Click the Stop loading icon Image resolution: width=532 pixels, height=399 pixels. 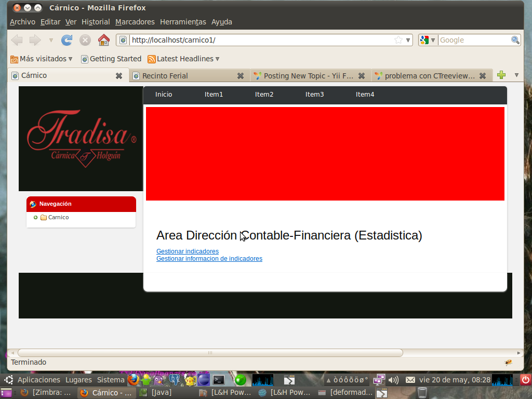pyautogui.click(x=85, y=40)
